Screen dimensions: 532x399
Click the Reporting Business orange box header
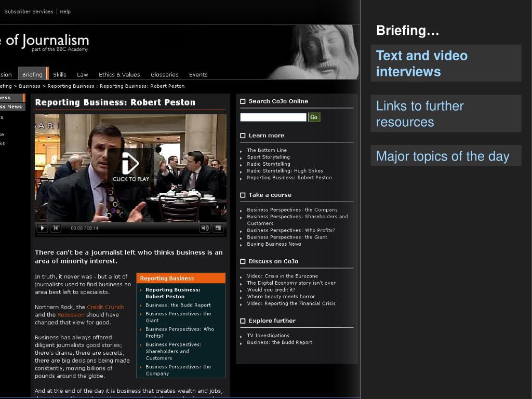(x=181, y=278)
